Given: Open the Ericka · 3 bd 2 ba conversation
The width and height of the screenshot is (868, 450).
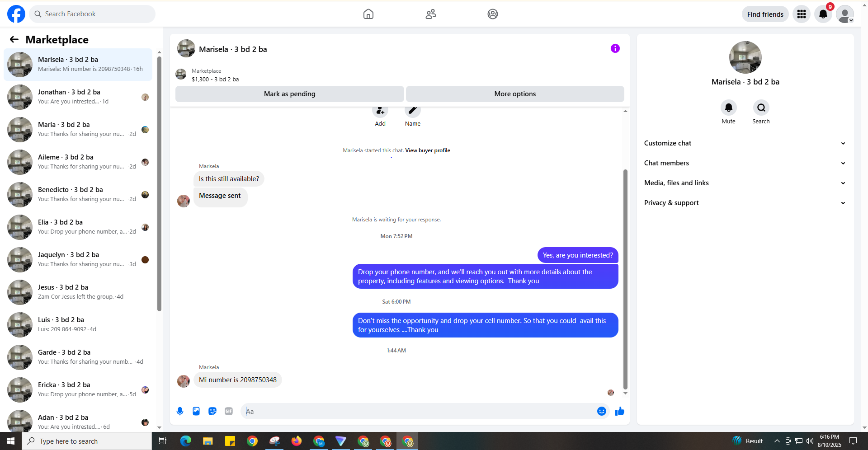Looking at the screenshot, I should [78, 390].
